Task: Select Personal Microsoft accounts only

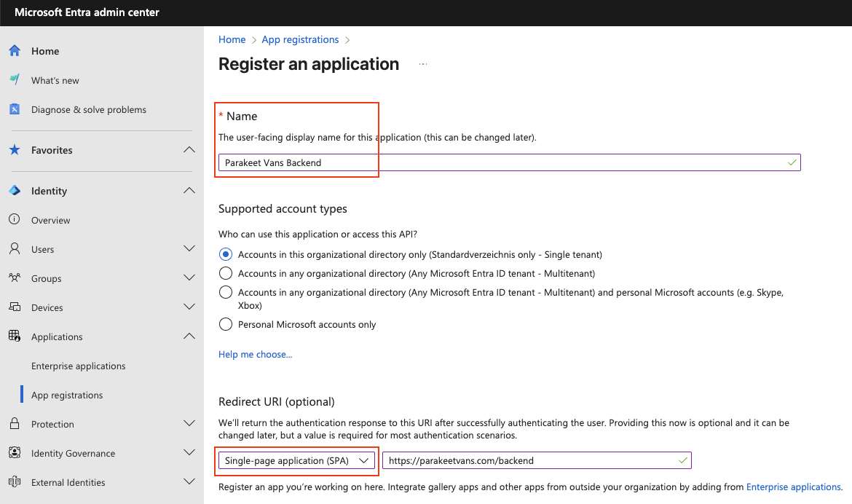Action: point(226,325)
